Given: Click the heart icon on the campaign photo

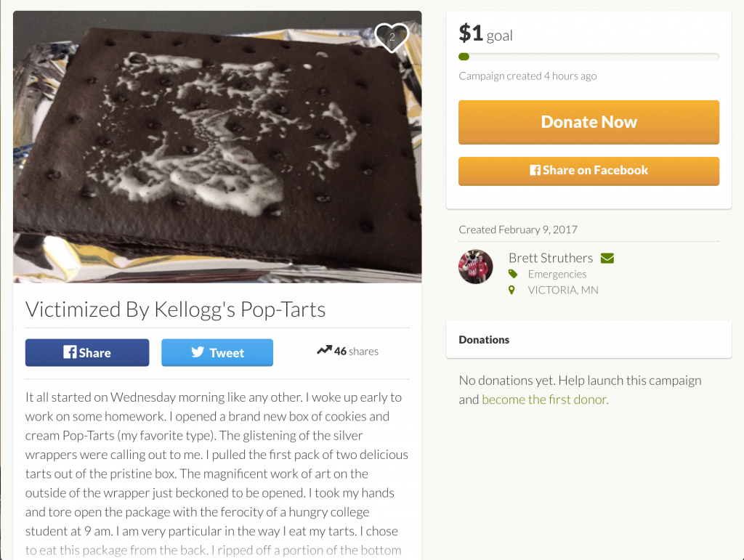Looking at the screenshot, I should tap(392, 37).
